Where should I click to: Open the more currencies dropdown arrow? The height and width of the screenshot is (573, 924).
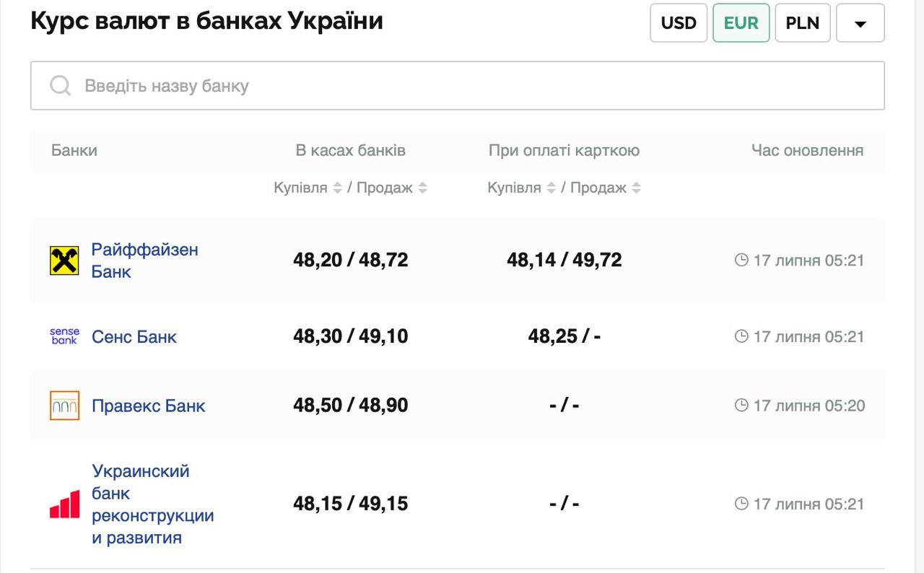tap(860, 23)
